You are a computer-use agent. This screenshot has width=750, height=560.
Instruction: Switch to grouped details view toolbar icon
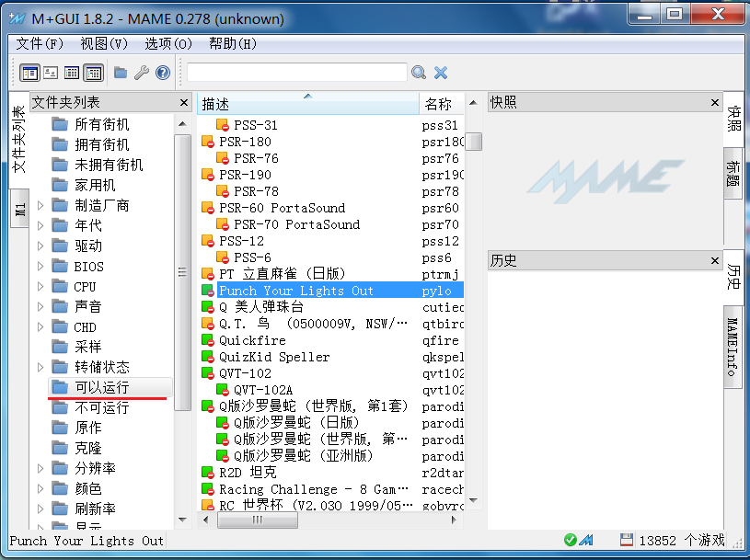click(93, 73)
